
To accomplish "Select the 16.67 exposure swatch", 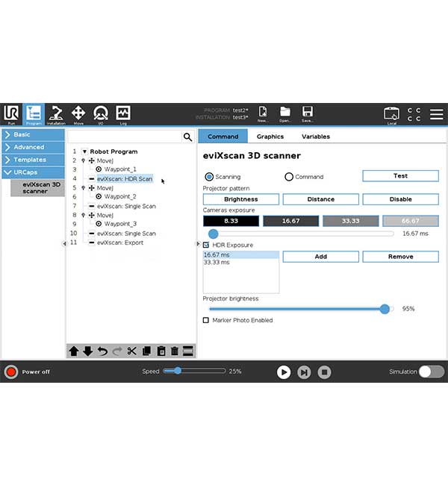I will point(290,221).
